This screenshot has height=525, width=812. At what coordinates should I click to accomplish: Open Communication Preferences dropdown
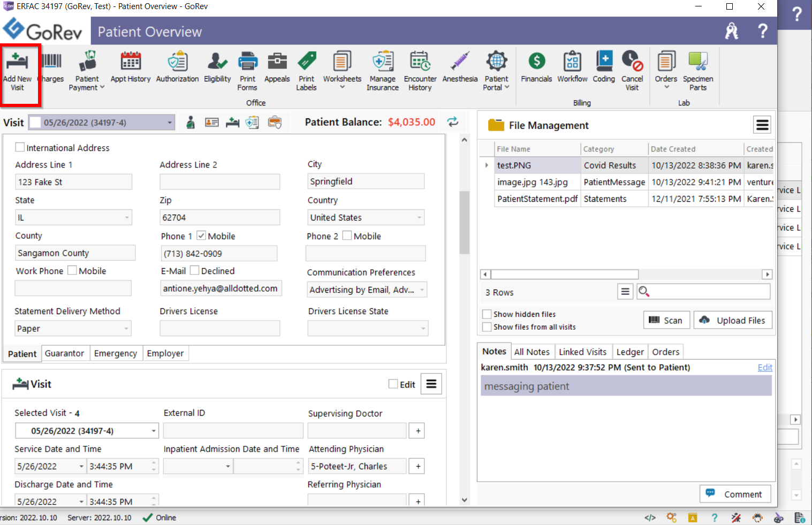click(x=422, y=290)
